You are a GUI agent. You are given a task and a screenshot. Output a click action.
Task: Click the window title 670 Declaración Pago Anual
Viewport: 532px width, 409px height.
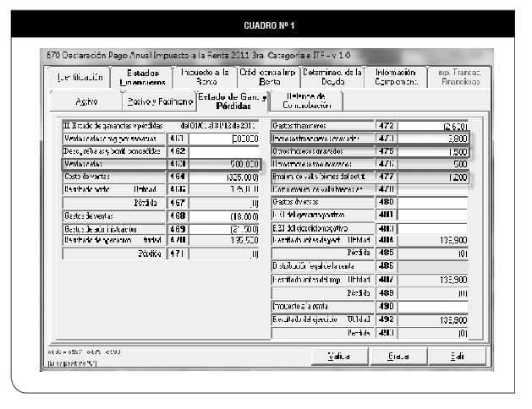pyautogui.click(x=199, y=55)
